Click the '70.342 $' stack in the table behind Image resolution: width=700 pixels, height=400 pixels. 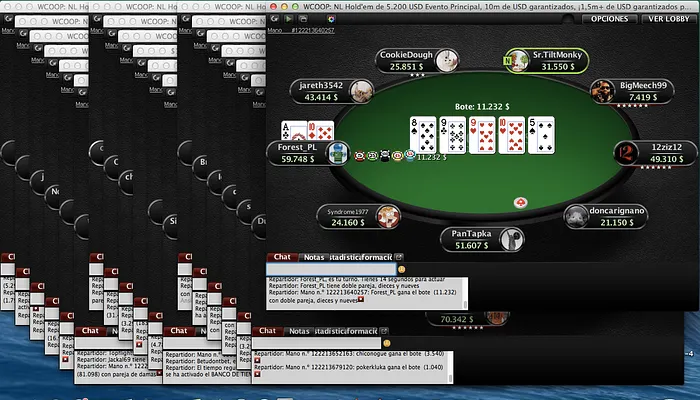pos(457,319)
